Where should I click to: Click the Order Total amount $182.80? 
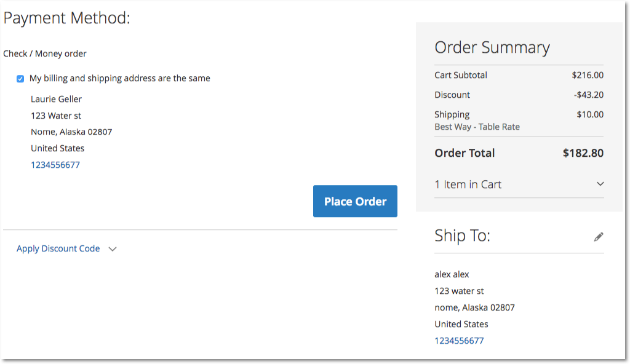[x=583, y=153]
